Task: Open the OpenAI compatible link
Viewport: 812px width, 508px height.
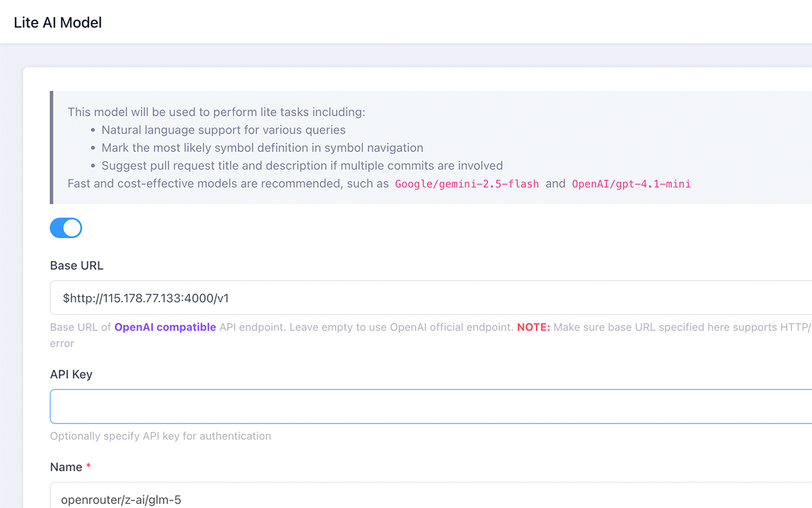Action: point(165,327)
